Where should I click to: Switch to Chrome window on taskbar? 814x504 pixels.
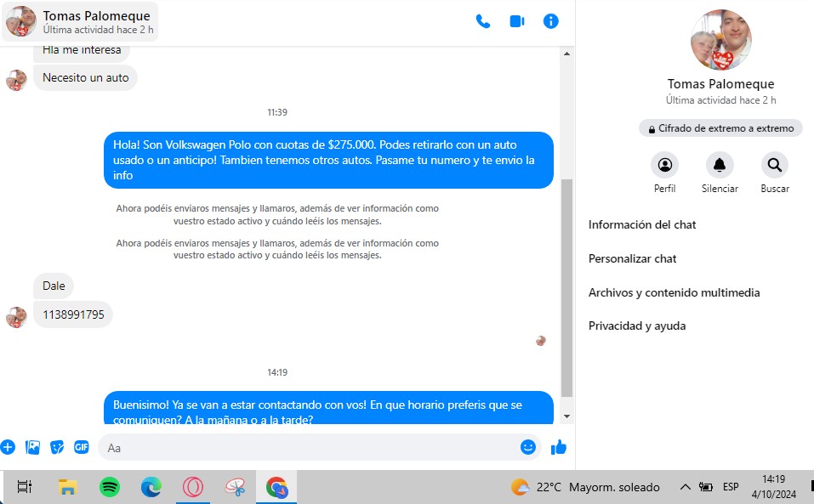click(276, 487)
